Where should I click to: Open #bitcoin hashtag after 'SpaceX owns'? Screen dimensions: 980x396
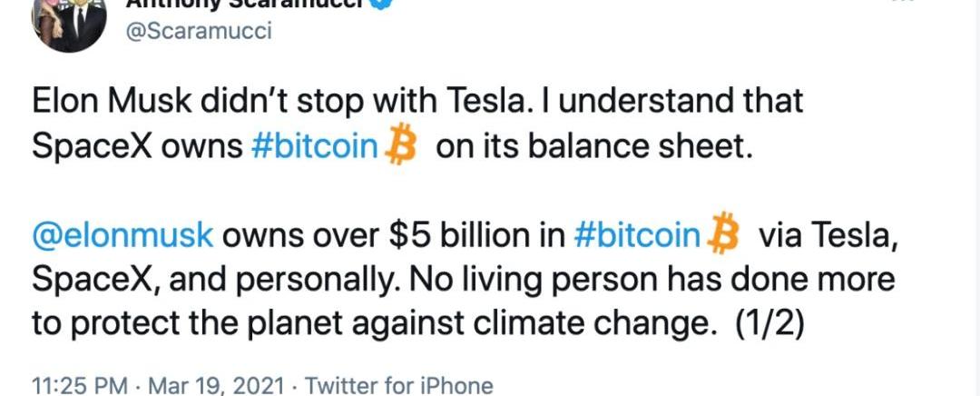click(x=313, y=146)
